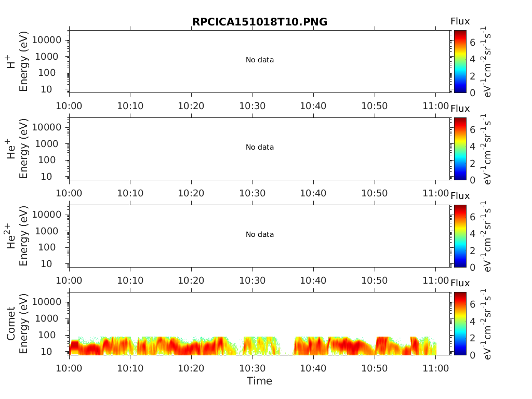The width and height of the screenshot is (532, 399).
Task: Click the 'No data' label in H+ panel
Action: (260, 60)
